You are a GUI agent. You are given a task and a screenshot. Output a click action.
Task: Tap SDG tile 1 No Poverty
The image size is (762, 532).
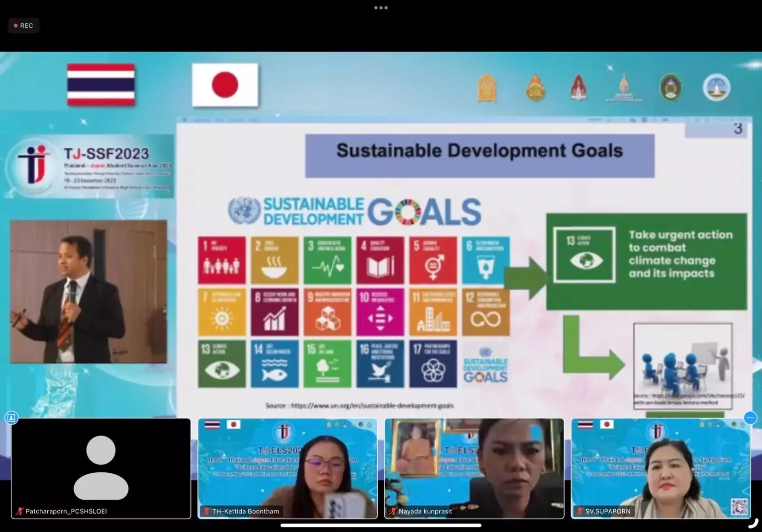tap(222, 260)
